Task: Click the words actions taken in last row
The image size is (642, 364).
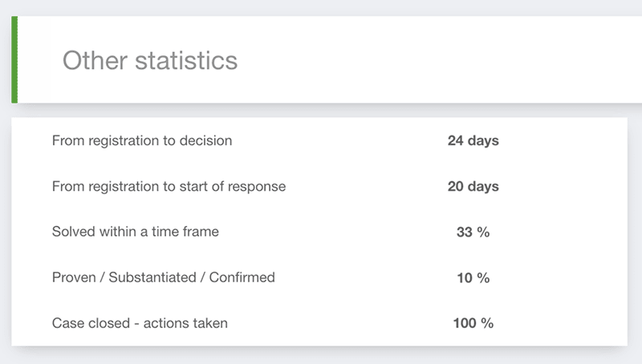Action: 185,323
